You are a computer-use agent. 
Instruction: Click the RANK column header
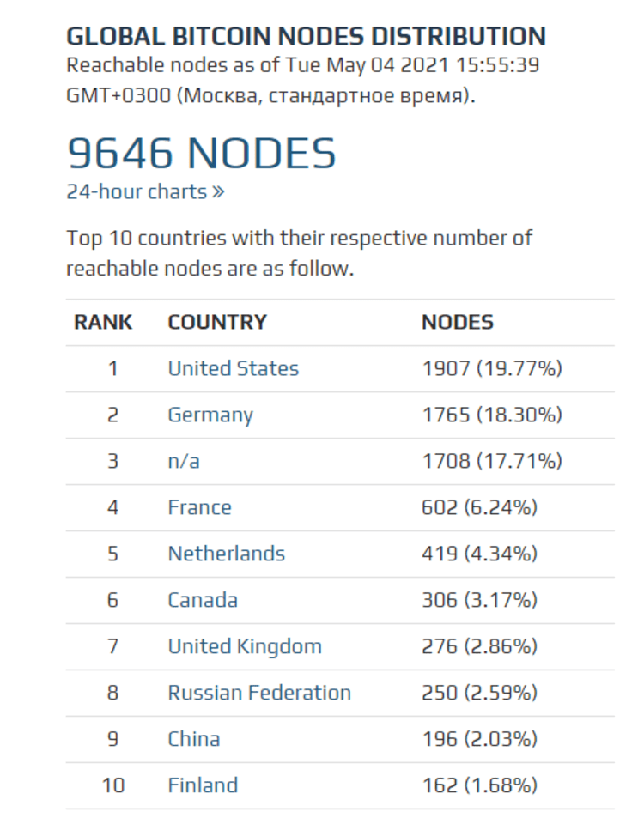tap(103, 323)
